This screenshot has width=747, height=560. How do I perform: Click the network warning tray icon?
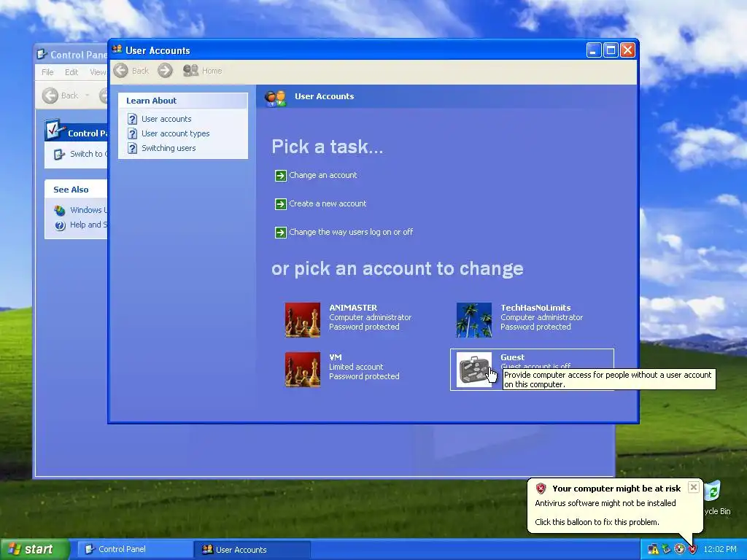653,550
